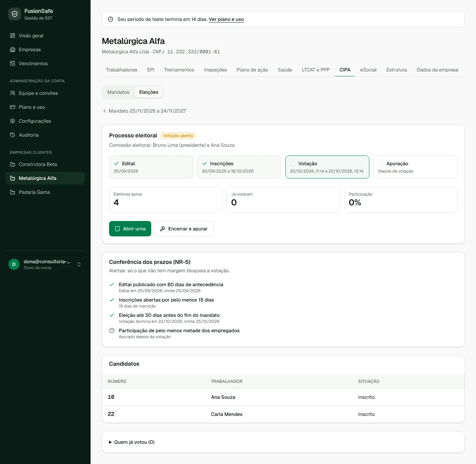Click candidate number 22
The width and height of the screenshot is (476, 464).
[x=111, y=414]
